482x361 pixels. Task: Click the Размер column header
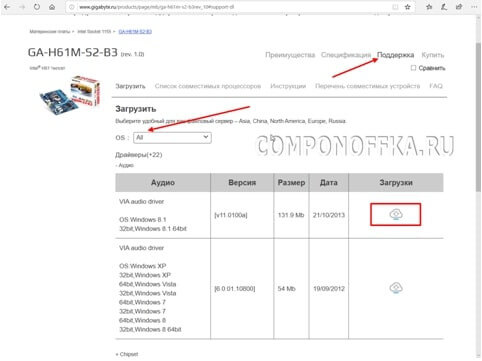(291, 182)
